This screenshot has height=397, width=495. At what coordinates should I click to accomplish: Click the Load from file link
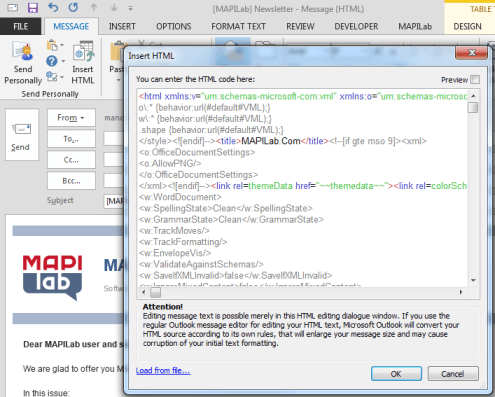click(x=163, y=370)
